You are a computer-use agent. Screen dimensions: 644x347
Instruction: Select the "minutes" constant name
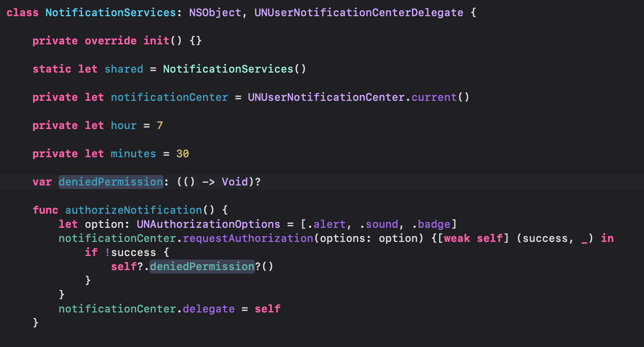tap(133, 154)
